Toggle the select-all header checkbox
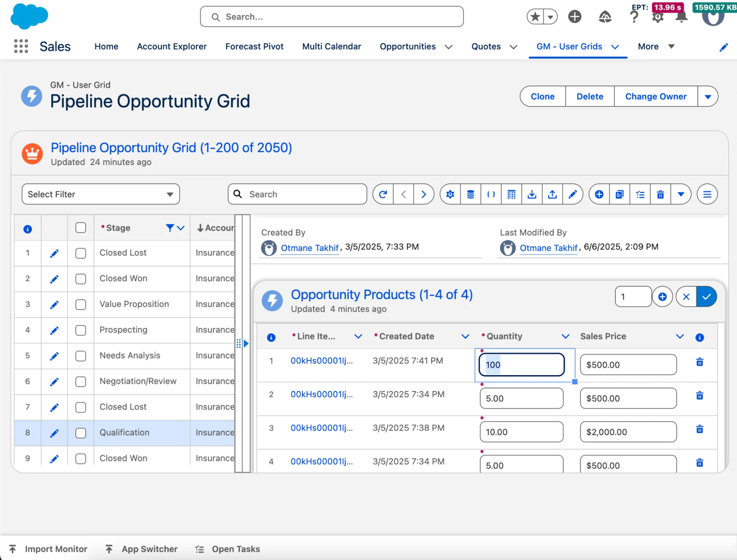This screenshot has width=737, height=560. [81, 228]
